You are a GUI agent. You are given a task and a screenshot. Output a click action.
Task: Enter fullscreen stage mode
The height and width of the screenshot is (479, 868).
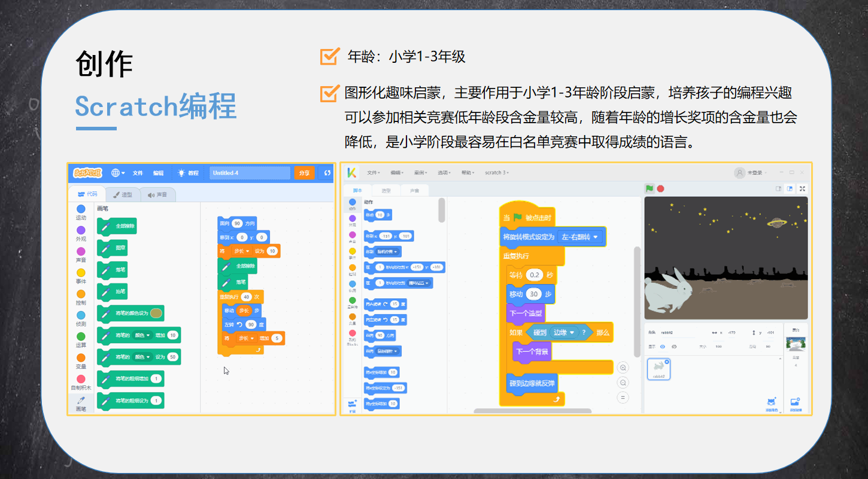pos(802,188)
